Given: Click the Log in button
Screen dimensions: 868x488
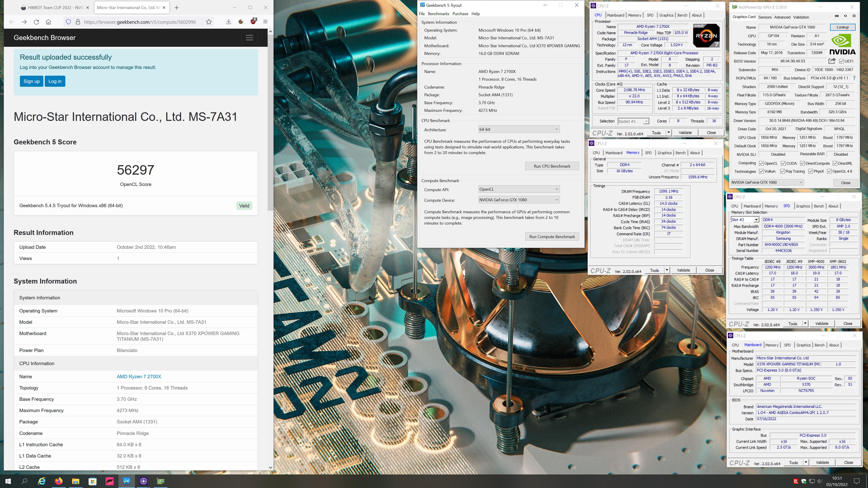Looking at the screenshot, I should (x=55, y=81).
